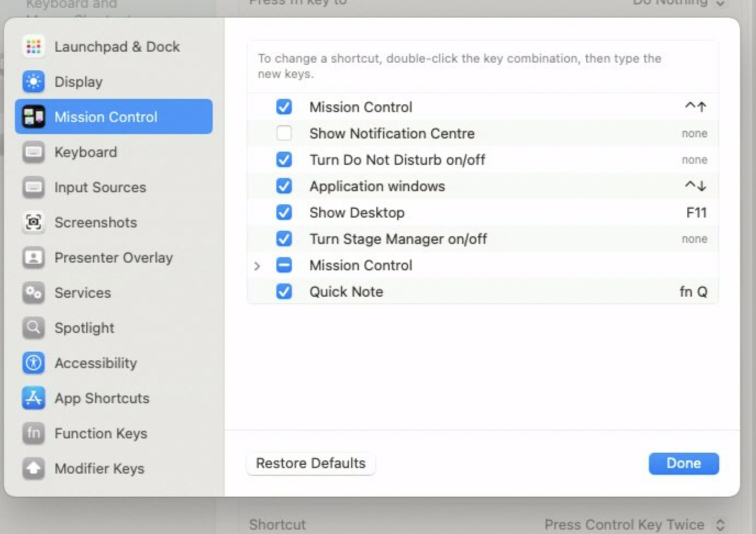Enable the Show Notification Centre checkbox

click(284, 133)
